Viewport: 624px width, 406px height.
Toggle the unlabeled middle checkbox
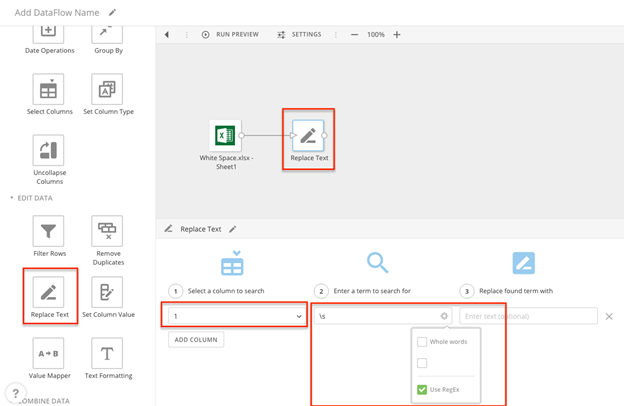pyautogui.click(x=422, y=363)
